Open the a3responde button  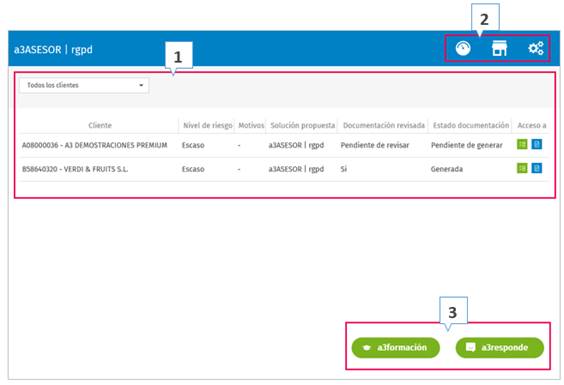coord(500,348)
